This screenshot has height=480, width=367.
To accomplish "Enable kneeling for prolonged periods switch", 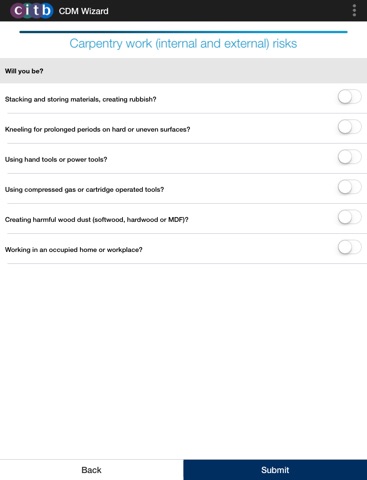I will pos(349,127).
